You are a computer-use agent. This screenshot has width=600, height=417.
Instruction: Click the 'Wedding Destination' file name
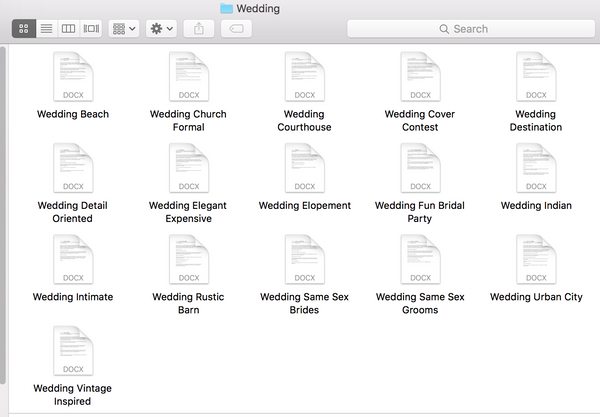536,121
